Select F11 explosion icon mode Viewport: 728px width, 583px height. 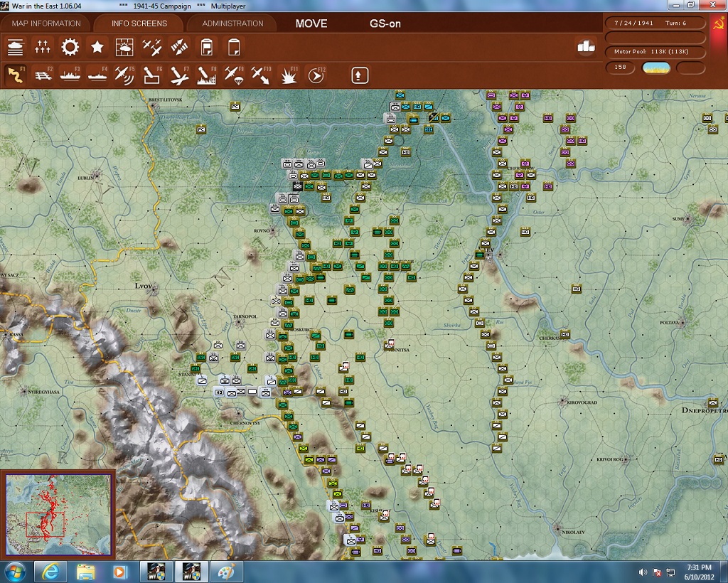pyautogui.click(x=289, y=75)
